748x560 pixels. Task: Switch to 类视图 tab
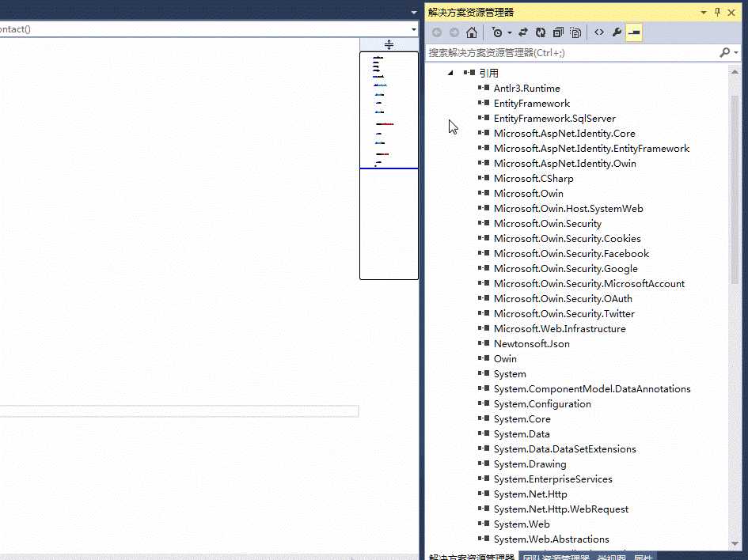611,556
